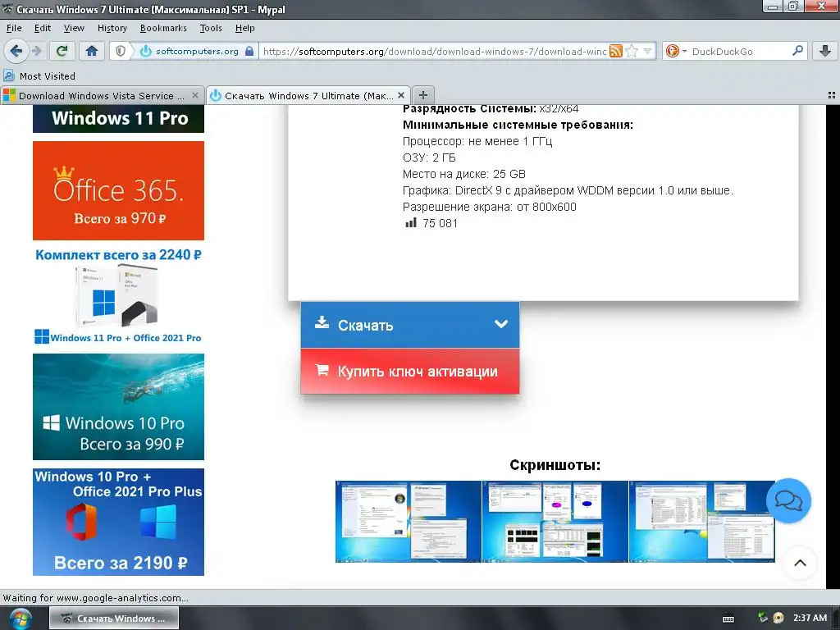
Task: Click the padlock secure connection icon
Action: pyautogui.click(x=249, y=52)
